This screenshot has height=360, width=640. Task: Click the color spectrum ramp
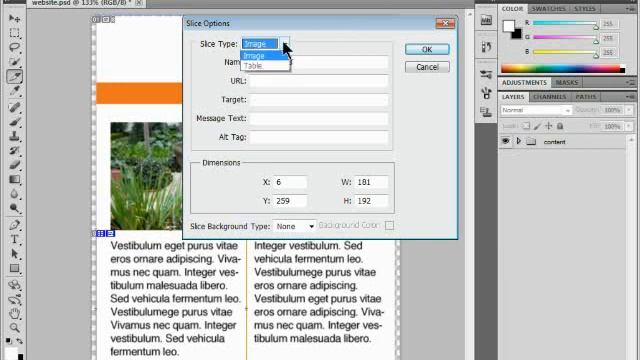pyautogui.click(x=562, y=69)
